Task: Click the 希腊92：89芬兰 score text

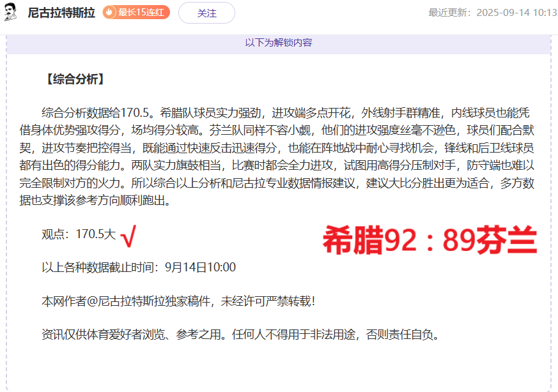Action: (430, 240)
